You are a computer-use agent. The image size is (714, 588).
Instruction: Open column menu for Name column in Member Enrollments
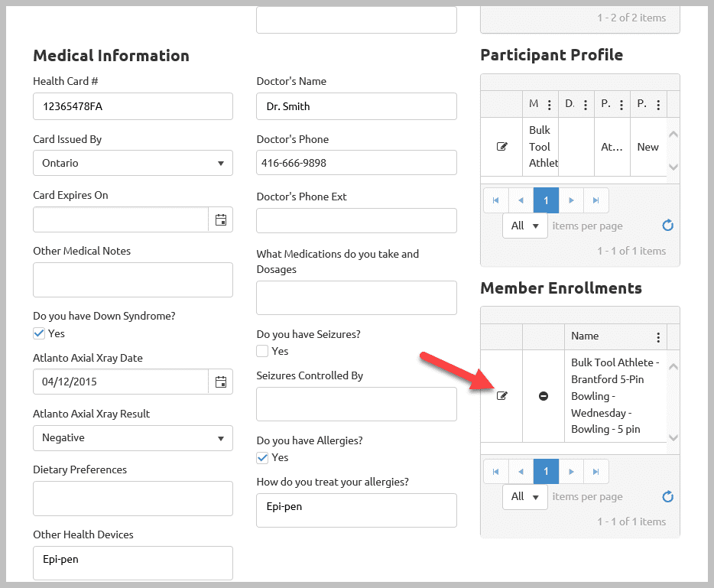coord(658,337)
